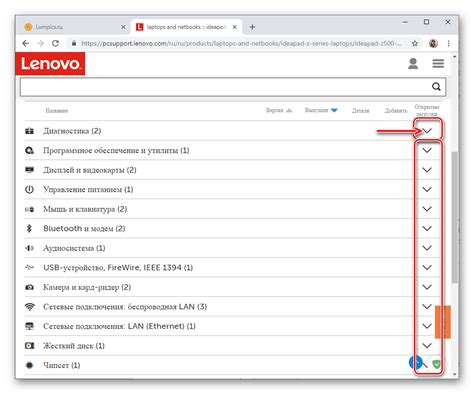Click the LAN (Ethernet) network icon
474x394 pixels.
click(29, 326)
